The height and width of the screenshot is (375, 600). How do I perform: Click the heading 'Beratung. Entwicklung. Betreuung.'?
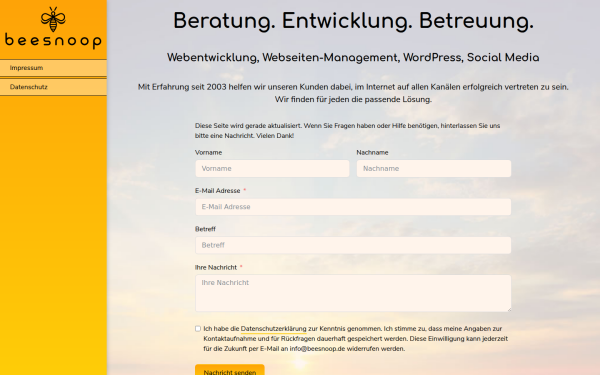(x=353, y=21)
